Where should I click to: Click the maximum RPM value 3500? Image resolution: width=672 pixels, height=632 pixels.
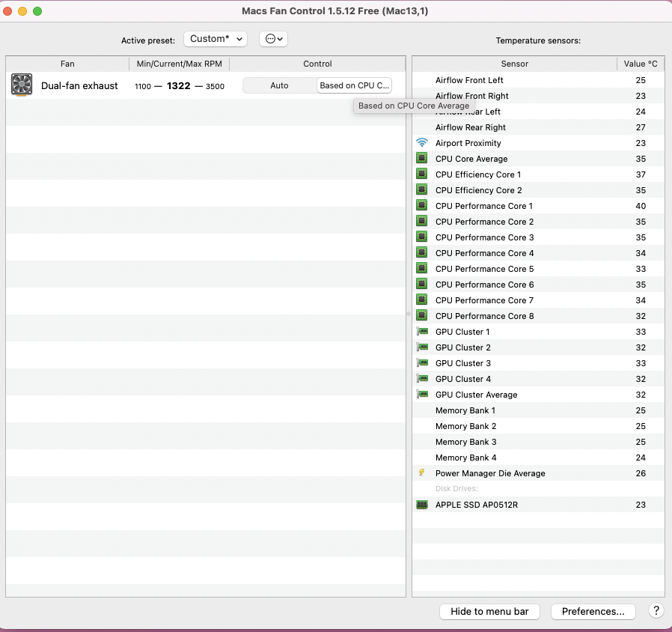pos(215,86)
